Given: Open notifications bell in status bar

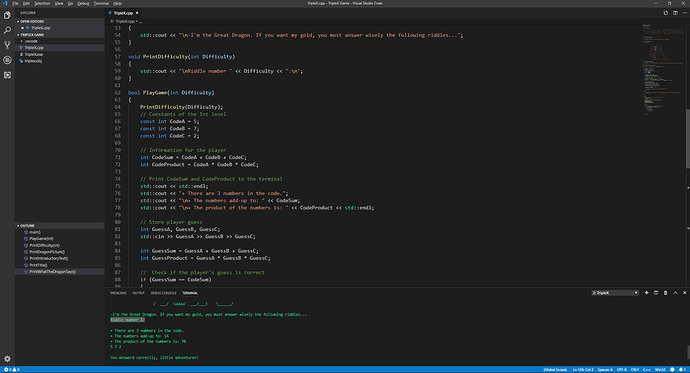Looking at the screenshot, I should [x=682, y=369].
